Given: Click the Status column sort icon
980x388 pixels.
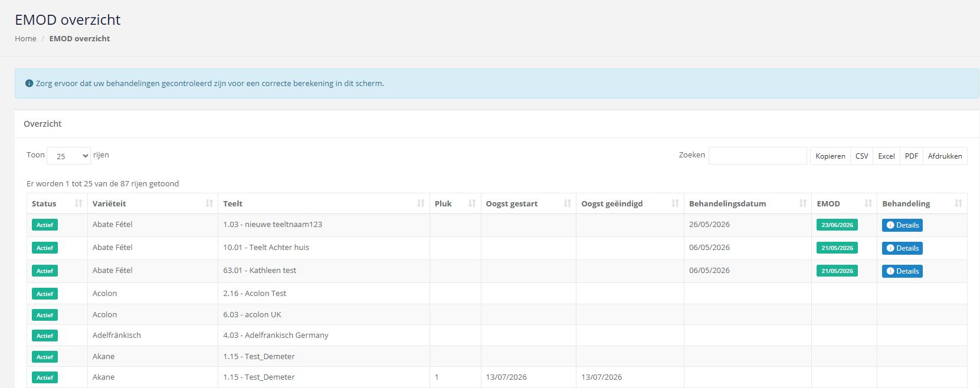Looking at the screenshot, I should click(78, 203).
